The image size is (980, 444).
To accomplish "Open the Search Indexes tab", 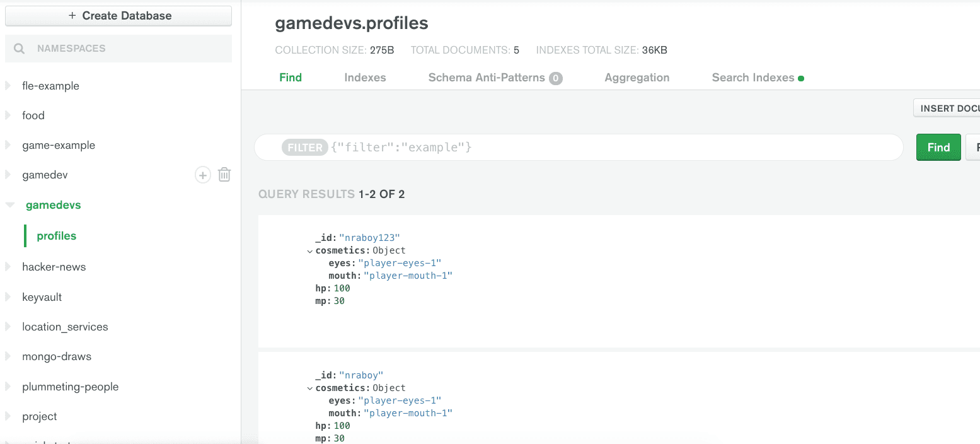I will 752,78.
